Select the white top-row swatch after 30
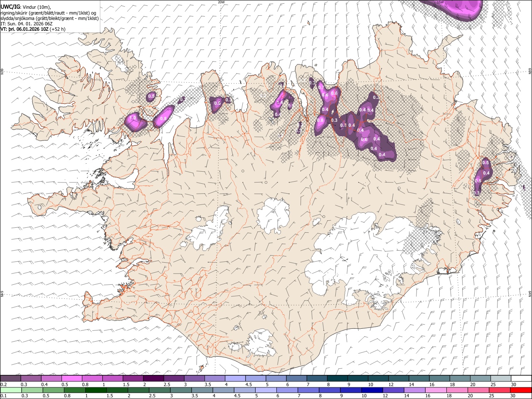 point(521,378)
